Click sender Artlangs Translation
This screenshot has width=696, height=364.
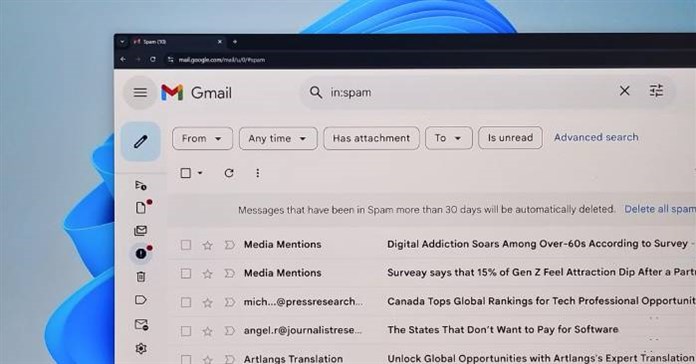click(293, 359)
